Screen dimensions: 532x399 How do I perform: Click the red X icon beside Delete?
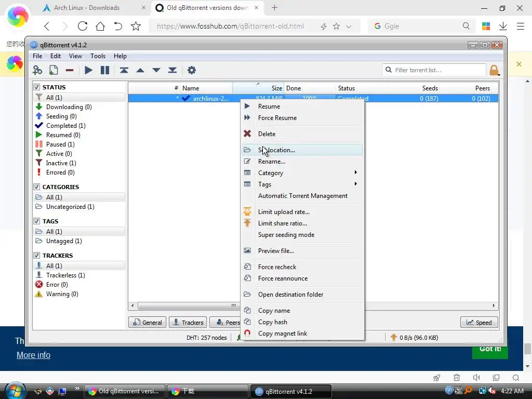coord(247,134)
